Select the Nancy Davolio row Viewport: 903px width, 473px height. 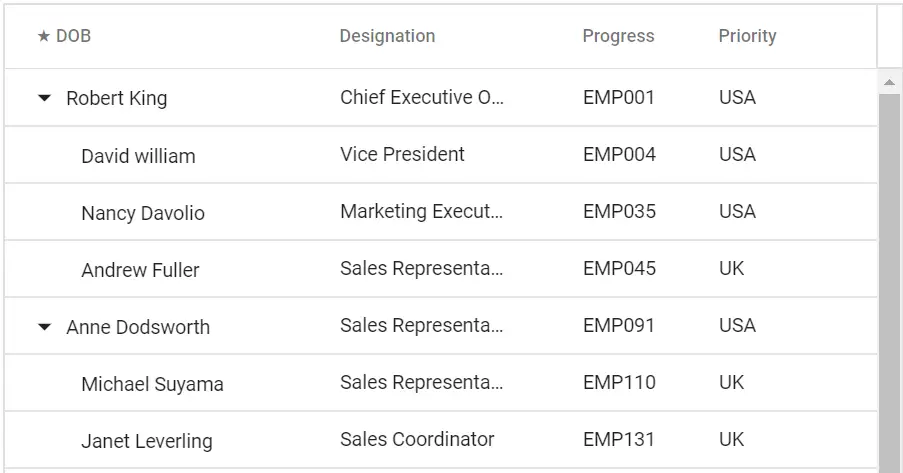[x=143, y=213]
